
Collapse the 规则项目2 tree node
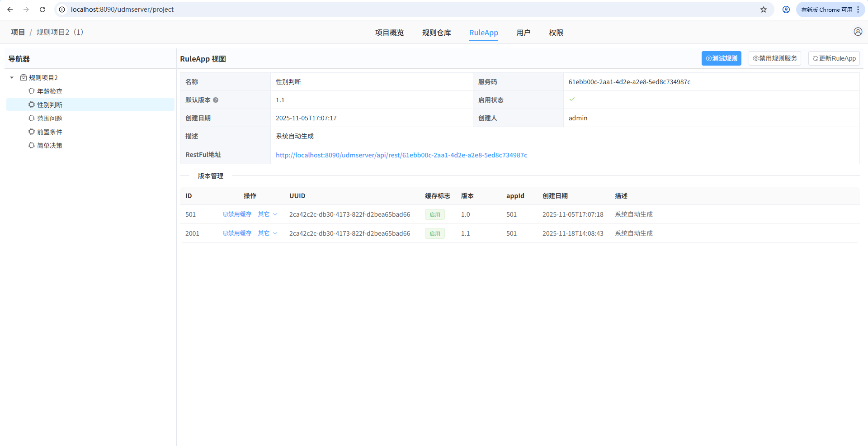[x=12, y=78]
